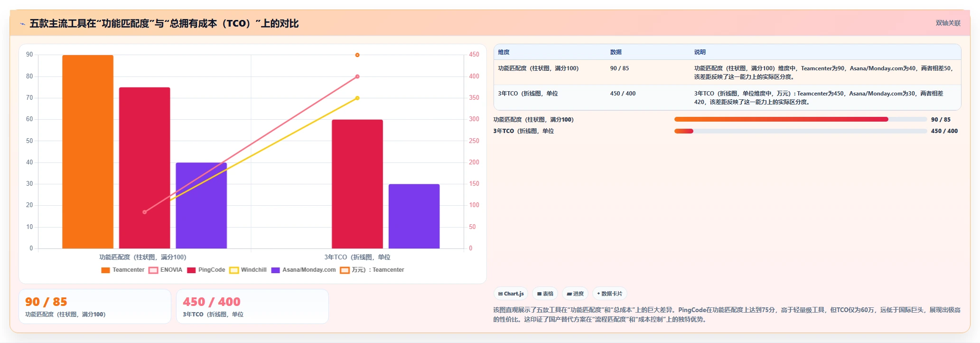Click the 3年TCO progress bar showing 450 / 400
The height and width of the screenshot is (343, 980).
[x=801, y=131]
